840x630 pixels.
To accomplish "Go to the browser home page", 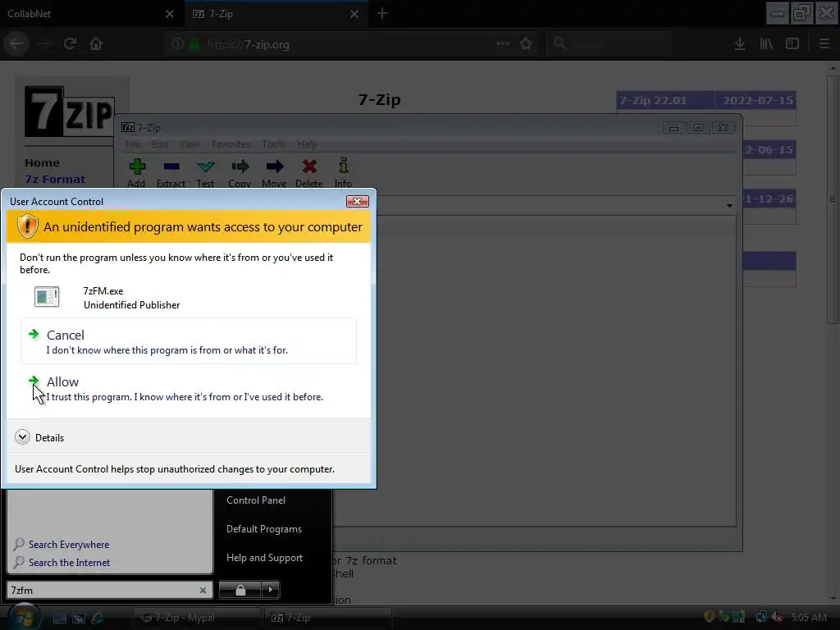I will point(96,44).
